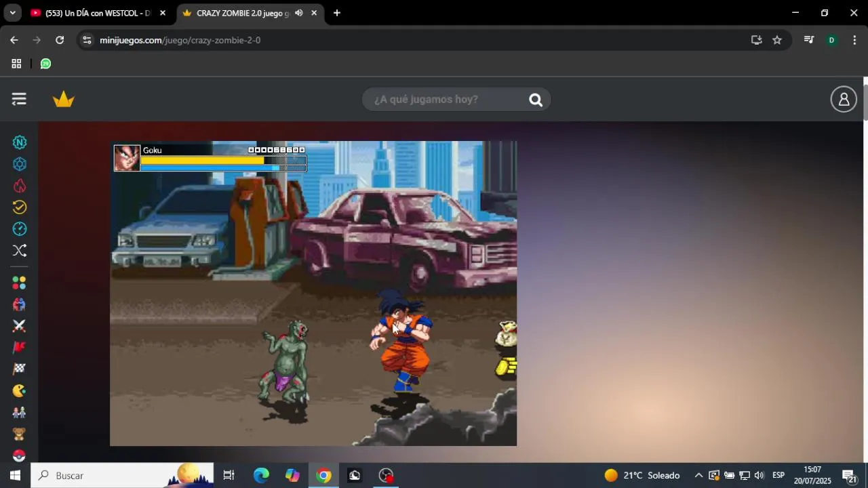Open the media control icon in Chrome toolbar

[x=808, y=40]
